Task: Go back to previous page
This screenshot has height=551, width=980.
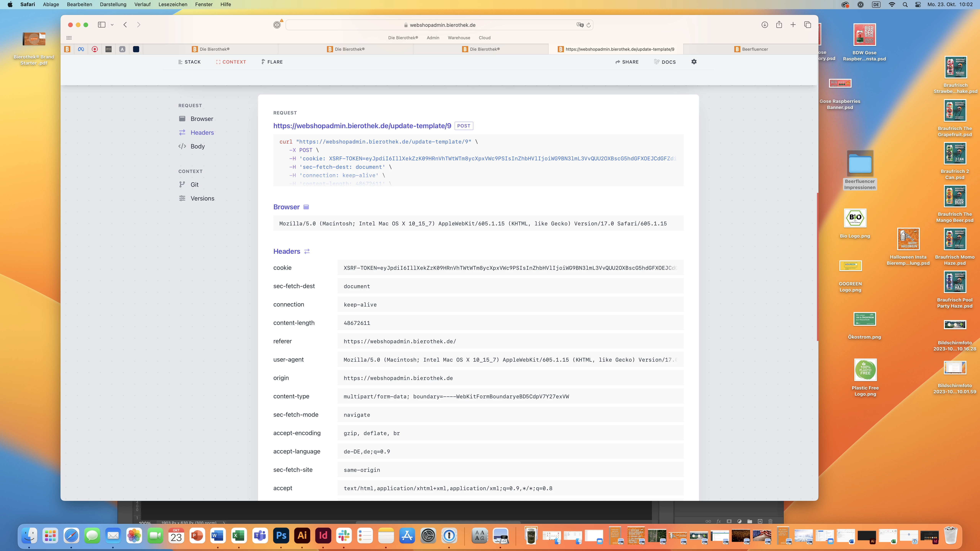Action: click(125, 25)
